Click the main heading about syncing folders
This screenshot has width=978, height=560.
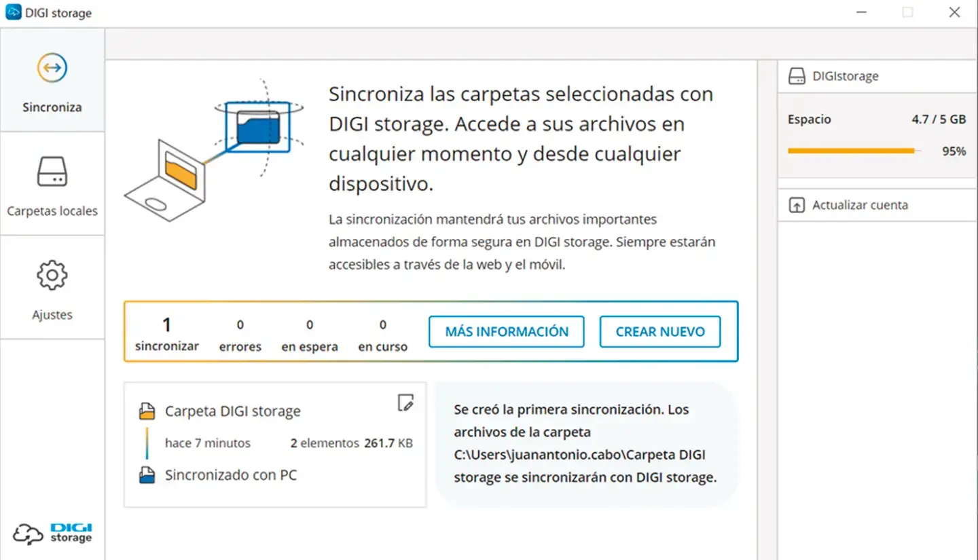pos(521,139)
